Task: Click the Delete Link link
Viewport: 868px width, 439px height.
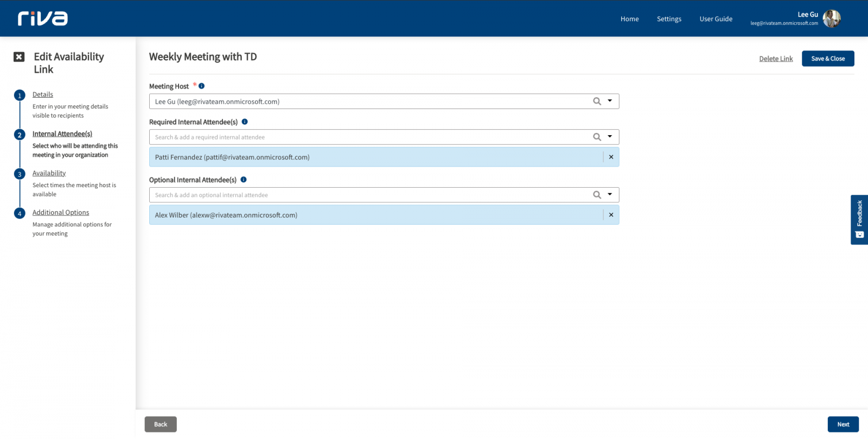Action: tap(776, 59)
